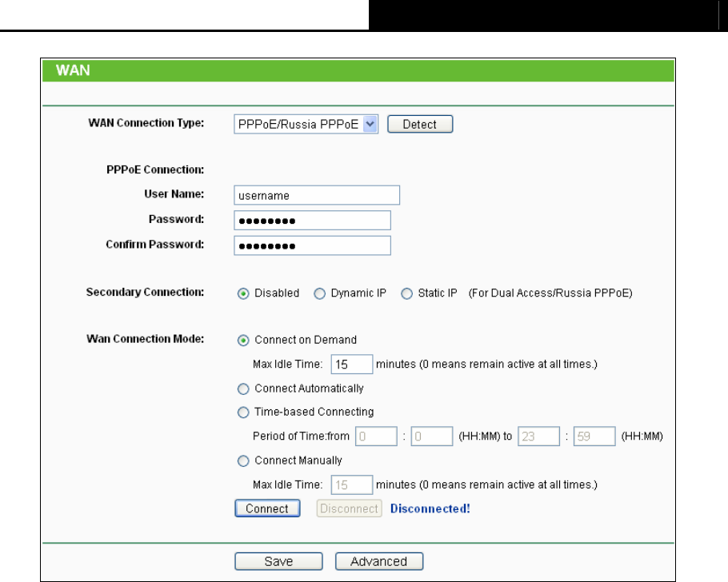Click the start minute field in Period of Time
Viewport: 728px width, 582px height.
[432, 436]
